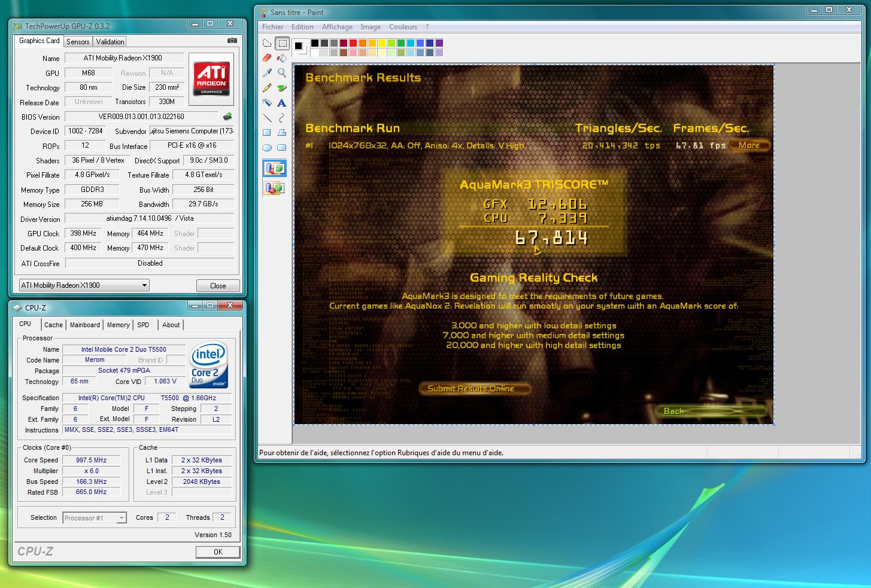The height and width of the screenshot is (588, 871).
Task: Open the About tab in CPU-Z
Action: (x=171, y=325)
